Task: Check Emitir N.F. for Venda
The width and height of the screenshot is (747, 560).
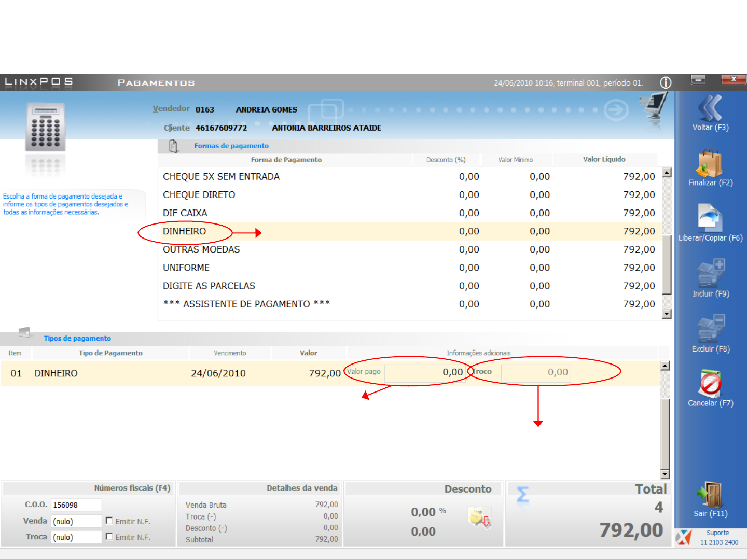Action: coord(109,521)
